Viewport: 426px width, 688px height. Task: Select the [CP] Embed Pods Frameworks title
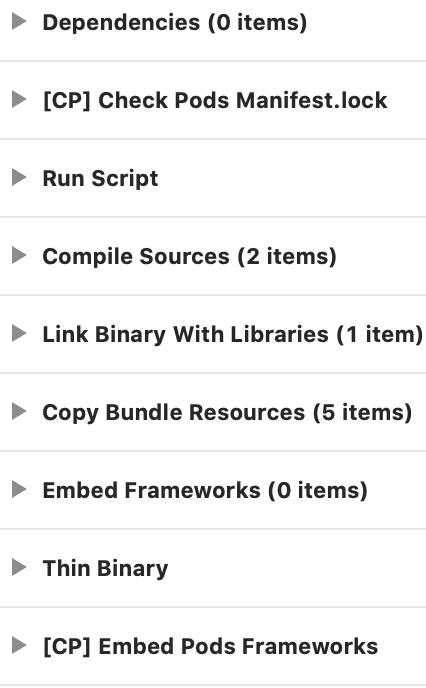point(210,647)
